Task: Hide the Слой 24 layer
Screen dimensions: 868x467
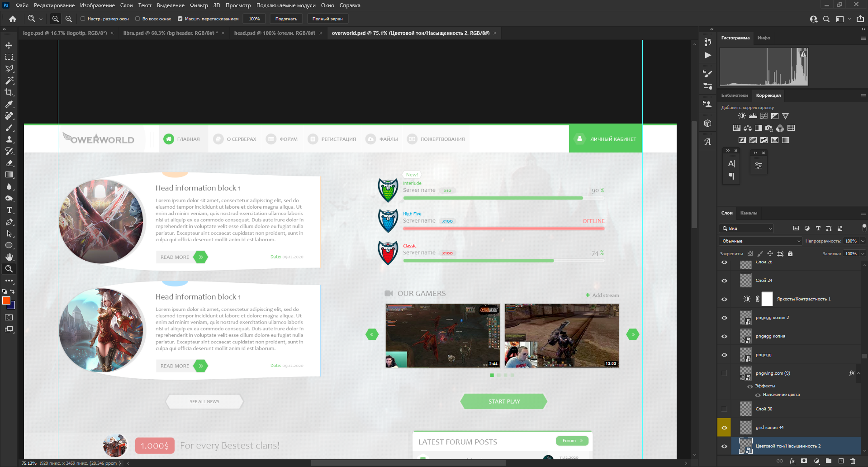Action: pos(724,281)
